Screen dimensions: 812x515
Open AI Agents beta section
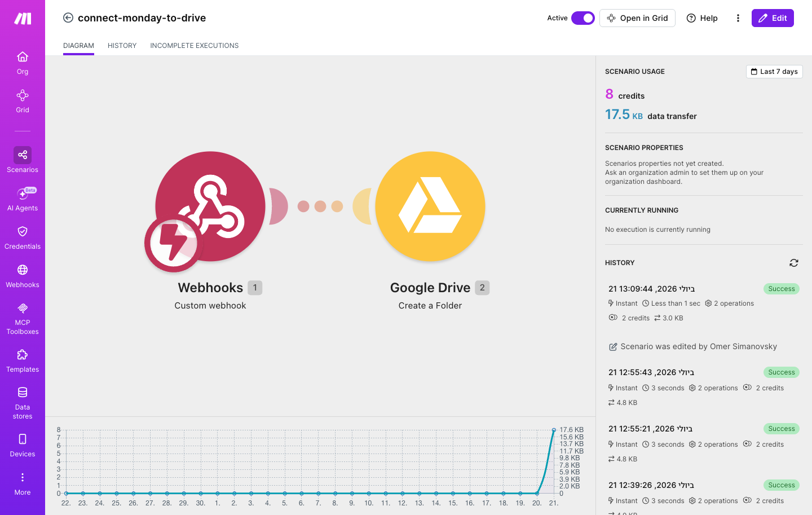coord(23,199)
